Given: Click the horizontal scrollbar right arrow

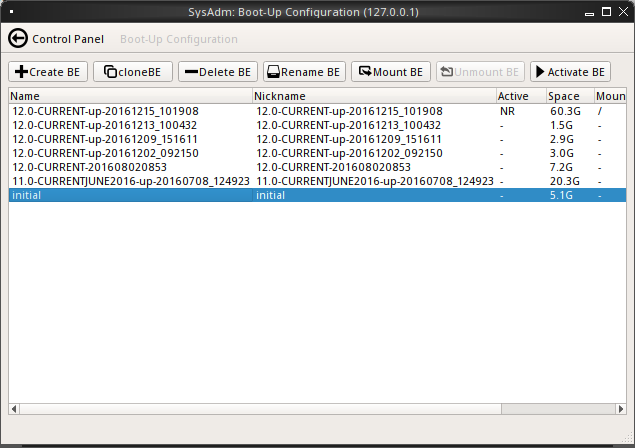Looking at the screenshot, I should [621, 409].
